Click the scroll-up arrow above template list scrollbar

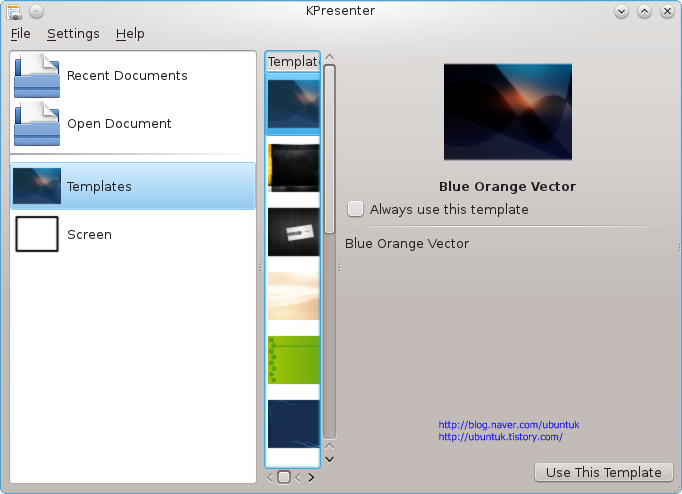click(x=330, y=57)
